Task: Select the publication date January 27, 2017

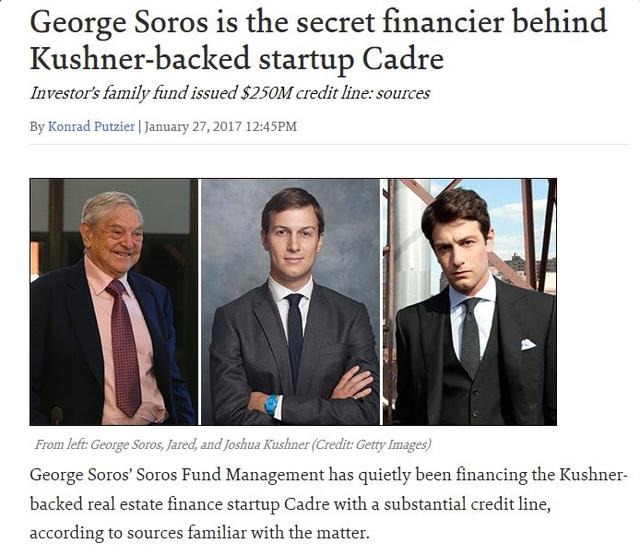Action: [191, 127]
